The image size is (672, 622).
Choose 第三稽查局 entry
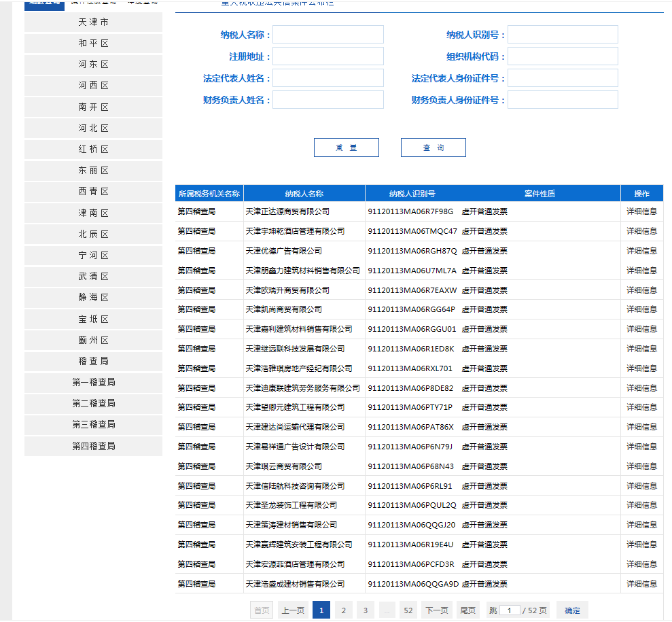click(x=94, y=425)
